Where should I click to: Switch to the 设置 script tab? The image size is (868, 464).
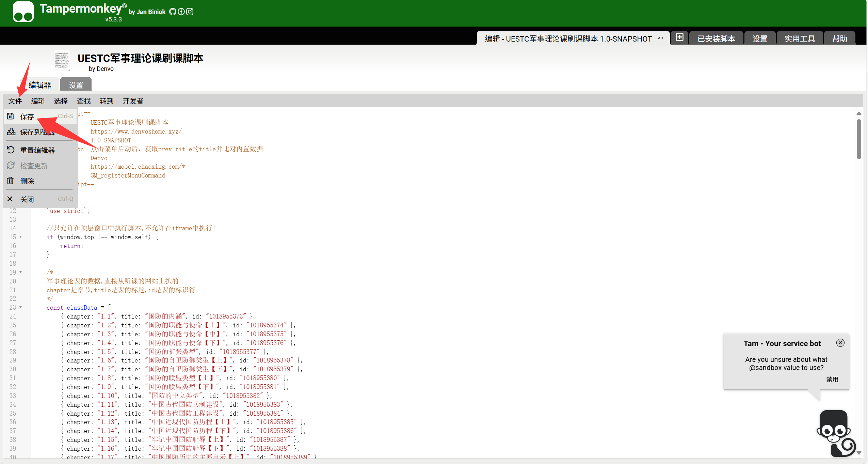[x=76, y=85]
